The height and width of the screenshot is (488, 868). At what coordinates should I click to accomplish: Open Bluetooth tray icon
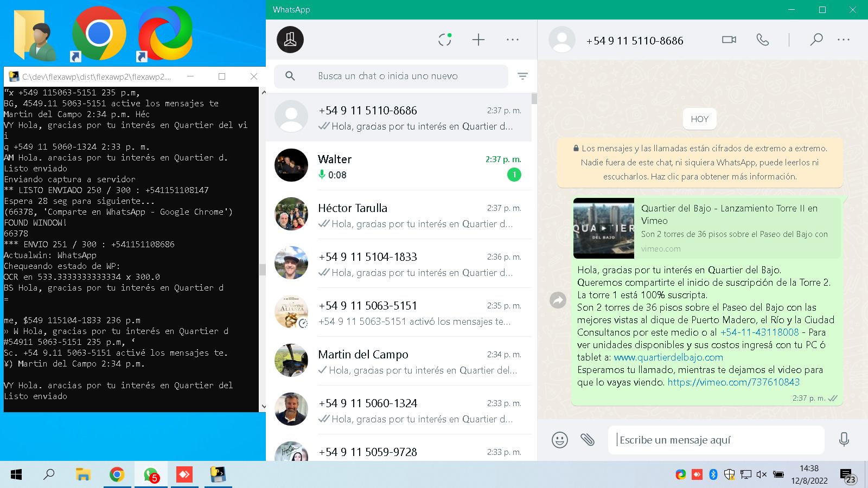click(x=713, y=474)
